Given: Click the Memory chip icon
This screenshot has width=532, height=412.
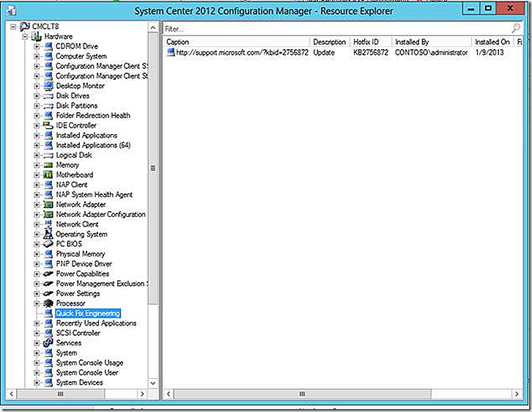Looking at the screenshot, I should pyautogui.click(x=48, y=165).
